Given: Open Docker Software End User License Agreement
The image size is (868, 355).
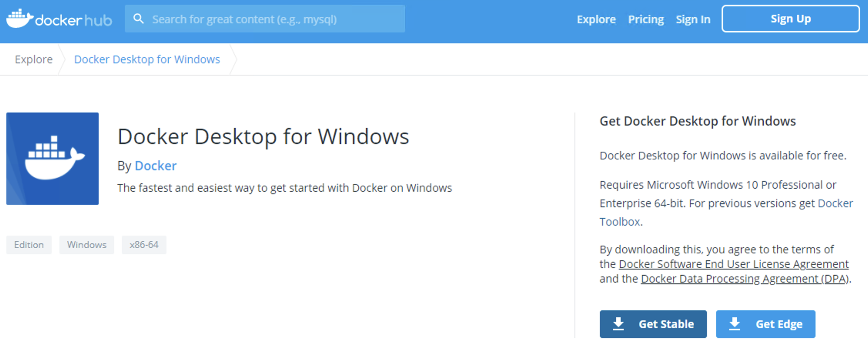Looking at the screenshot, I should [x=734, y=264].
